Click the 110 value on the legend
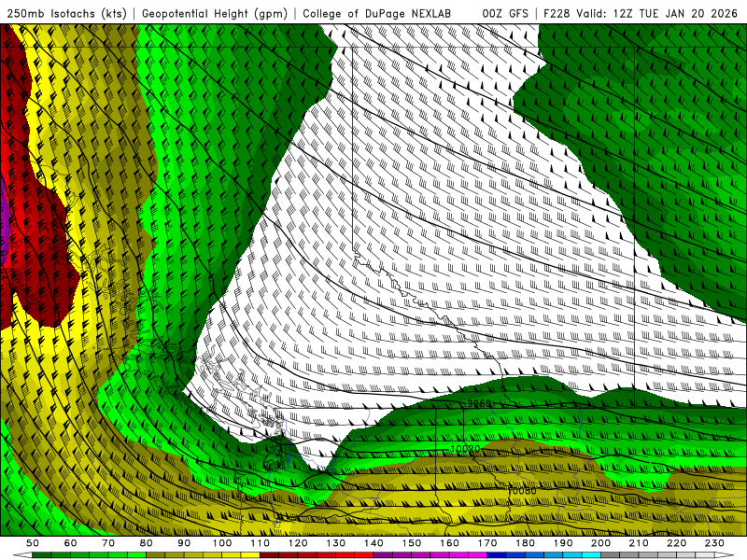Viewport: 747px width, 560px height. [260, 543]
